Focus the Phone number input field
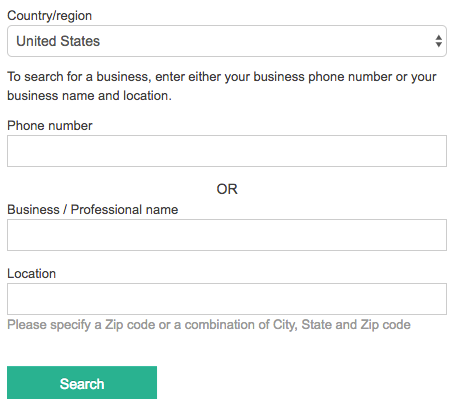The height and width of the screenshot is (417, 451). [227, 151]
